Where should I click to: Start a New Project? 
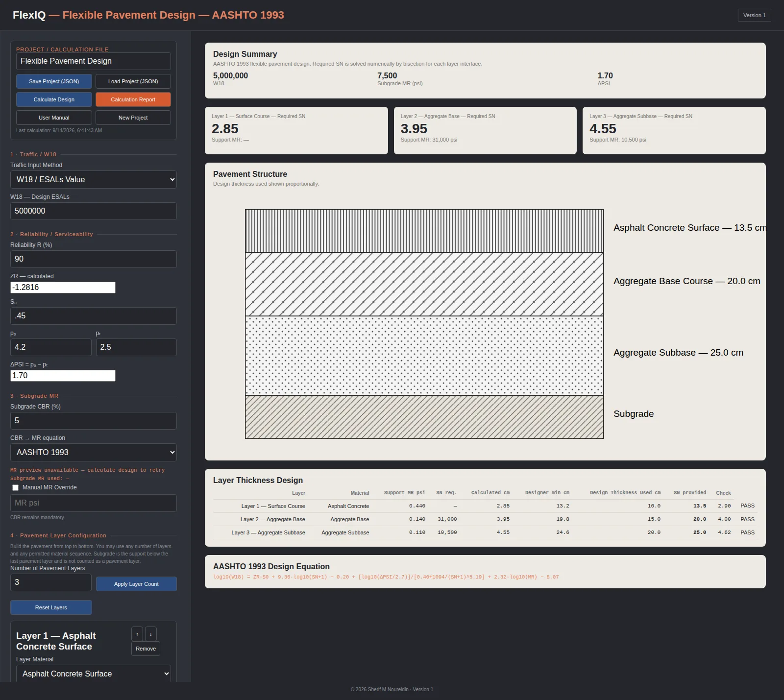click(x=133, y=118)
